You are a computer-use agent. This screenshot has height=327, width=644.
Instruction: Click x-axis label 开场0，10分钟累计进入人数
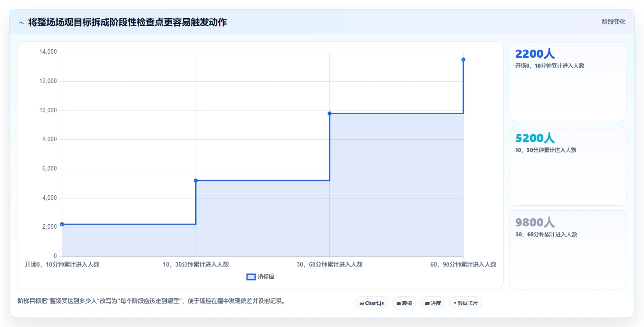point(62,264)
